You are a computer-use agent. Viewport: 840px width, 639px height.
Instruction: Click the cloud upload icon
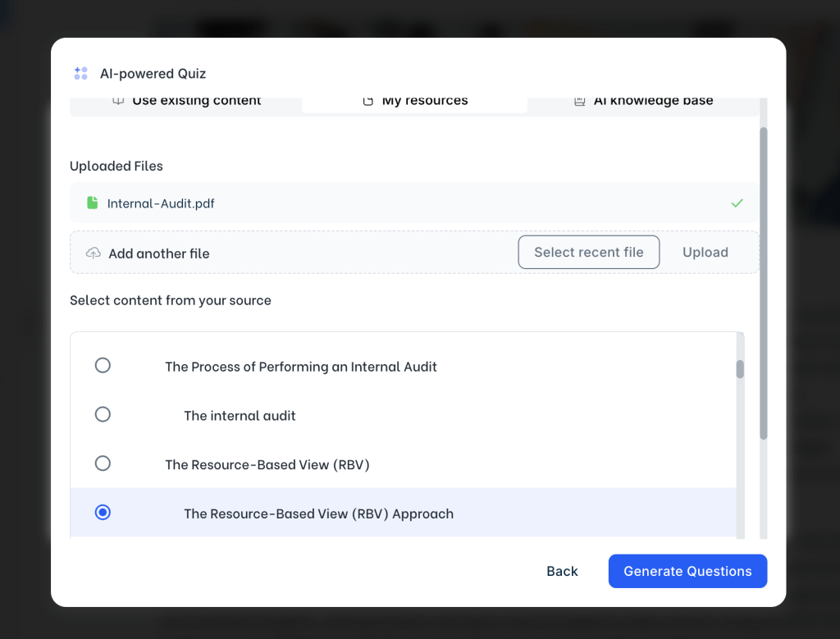(x=94, y=253)
